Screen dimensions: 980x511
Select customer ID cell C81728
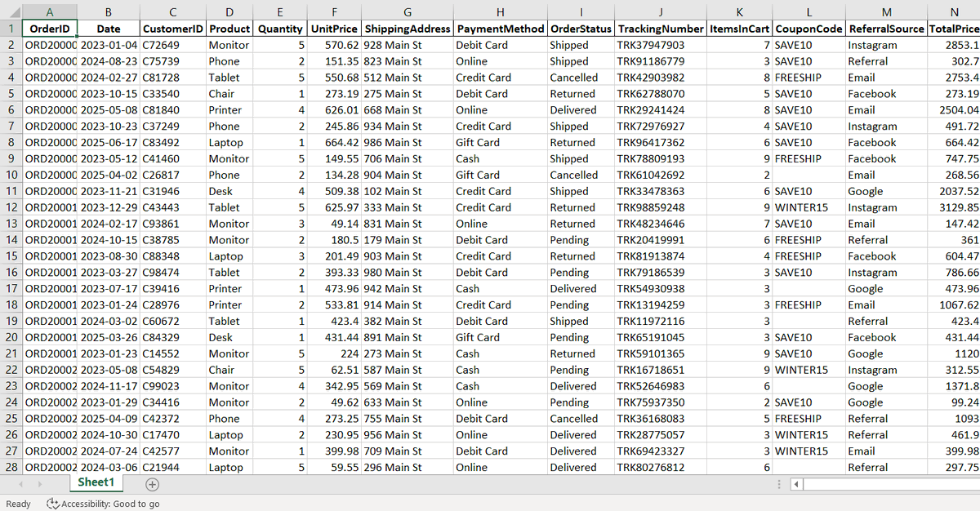click(x=173, y=78)
